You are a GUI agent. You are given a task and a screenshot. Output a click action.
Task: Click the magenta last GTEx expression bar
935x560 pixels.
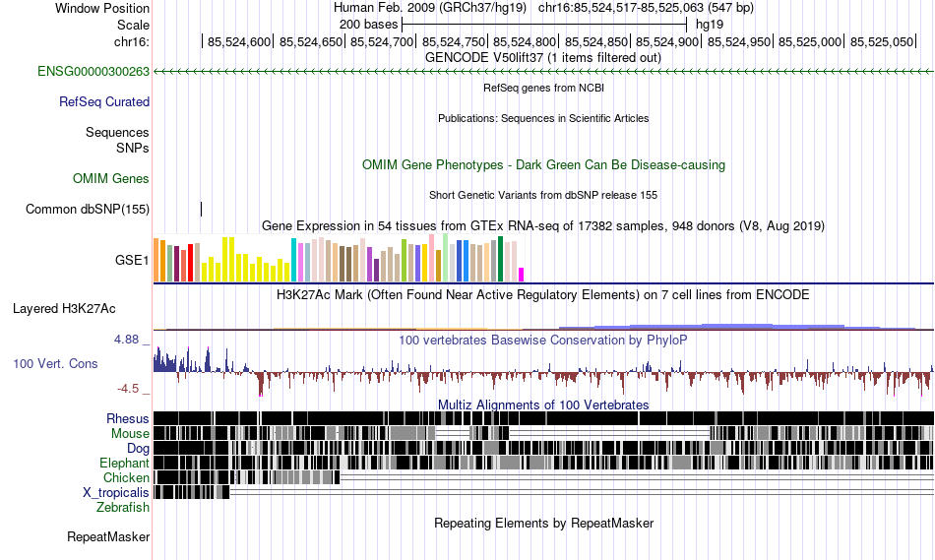522,275
